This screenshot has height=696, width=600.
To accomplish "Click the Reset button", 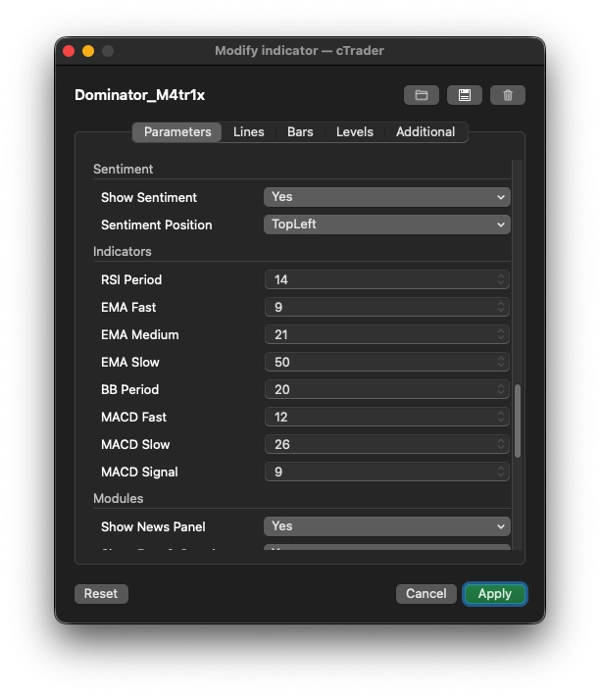I will 101,593.
